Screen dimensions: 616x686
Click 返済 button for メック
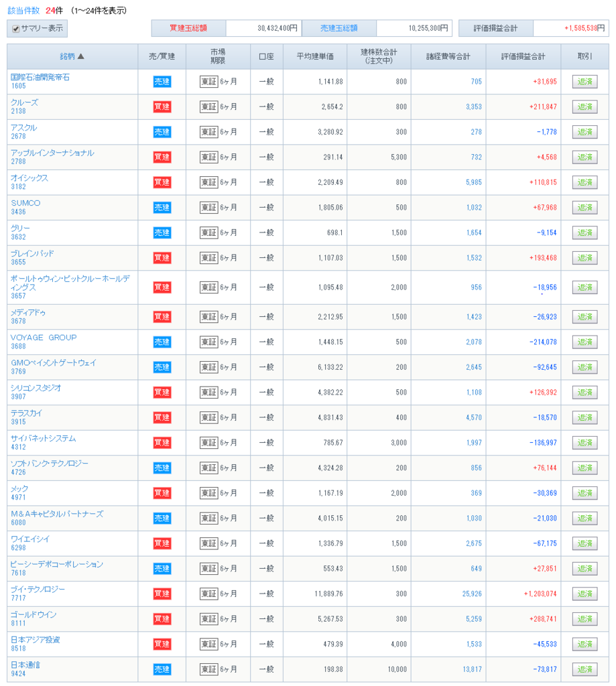(584, 493)
